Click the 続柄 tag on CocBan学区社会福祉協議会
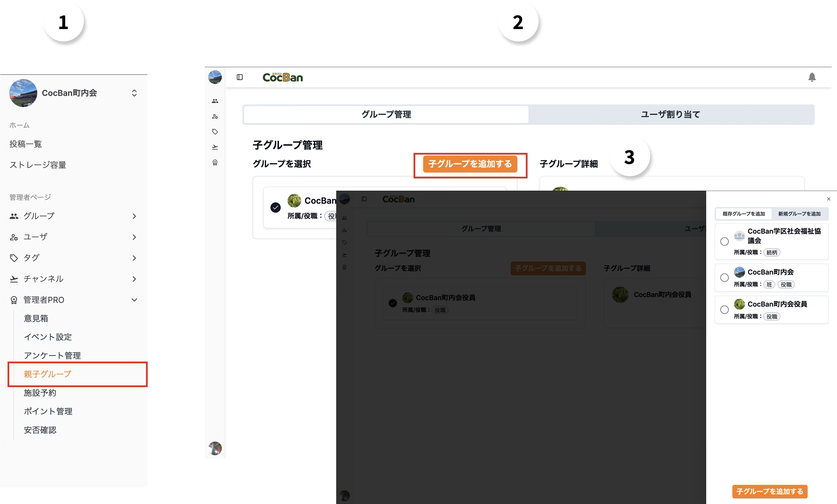This screenshot has width=837, height=504. coord(772,253)
